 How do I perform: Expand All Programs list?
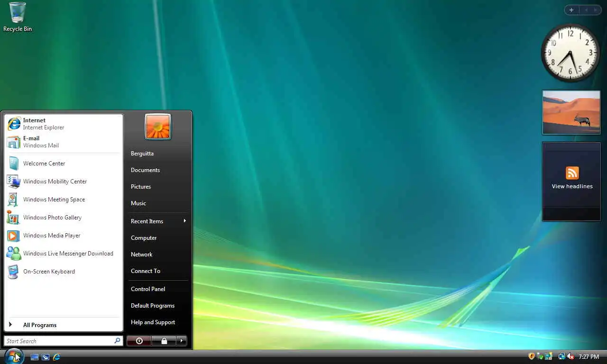point(64,325)
